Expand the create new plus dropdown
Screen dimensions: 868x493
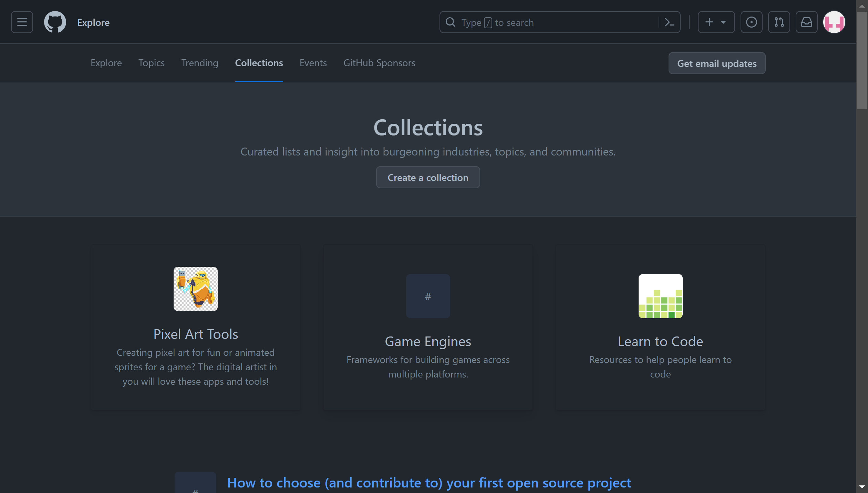(x=716, y=22)
